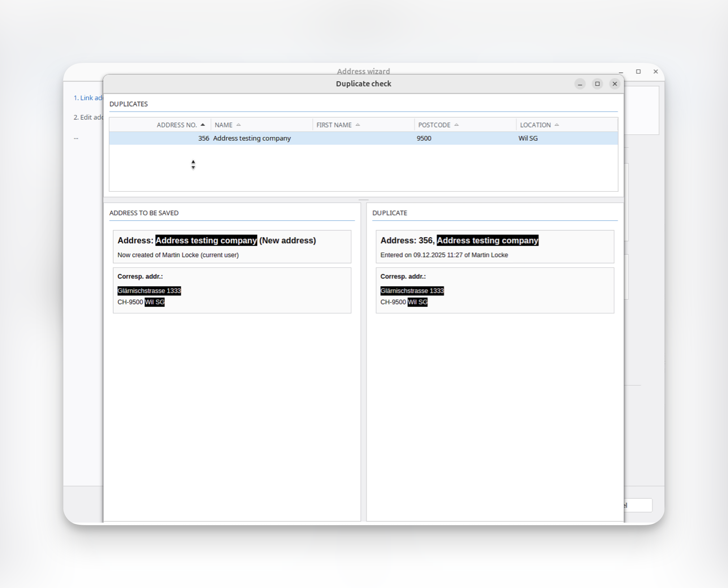Go to wizard step 2 Edit address
Screen dimensions: 728x588
(x=88, y=117)
